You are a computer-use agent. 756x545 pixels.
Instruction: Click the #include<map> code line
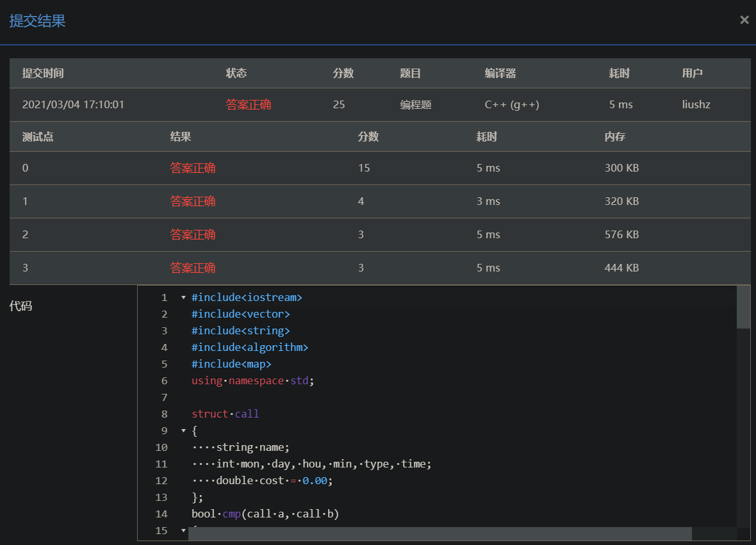tap(231, 364)
